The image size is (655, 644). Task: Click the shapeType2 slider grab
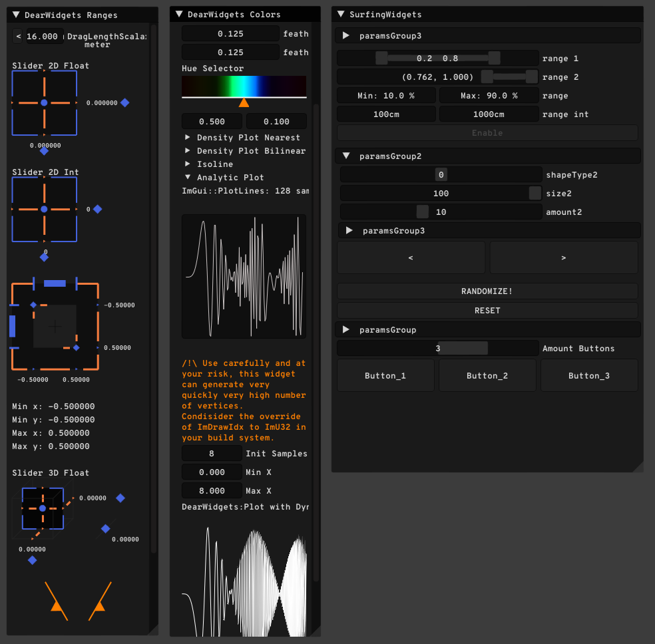tap(441, 174)
